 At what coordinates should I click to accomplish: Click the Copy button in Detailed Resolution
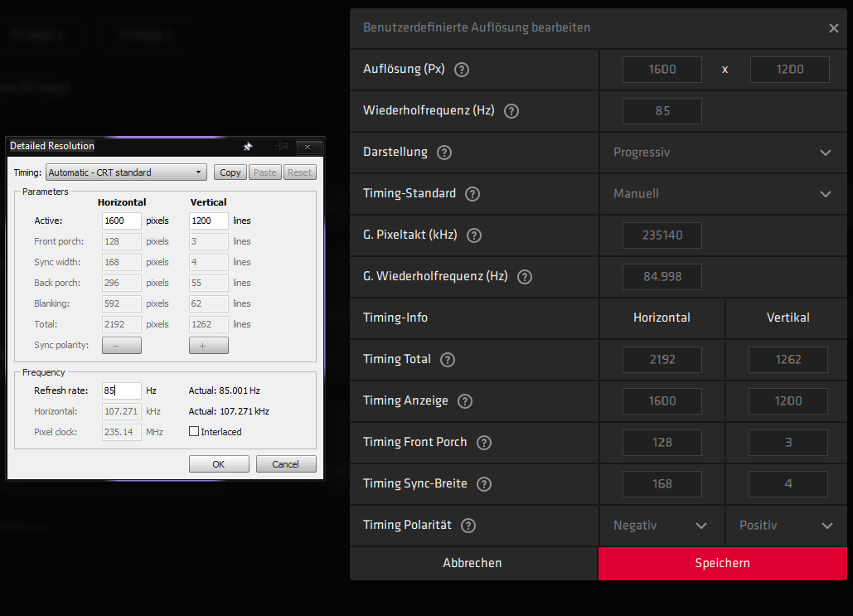point(230,172)
